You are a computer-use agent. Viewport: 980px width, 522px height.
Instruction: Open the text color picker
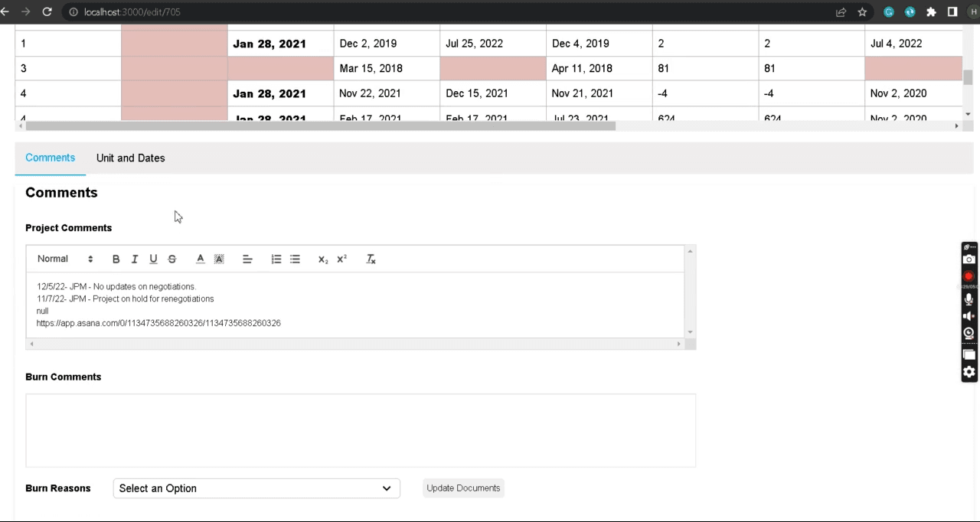point(201,259)
